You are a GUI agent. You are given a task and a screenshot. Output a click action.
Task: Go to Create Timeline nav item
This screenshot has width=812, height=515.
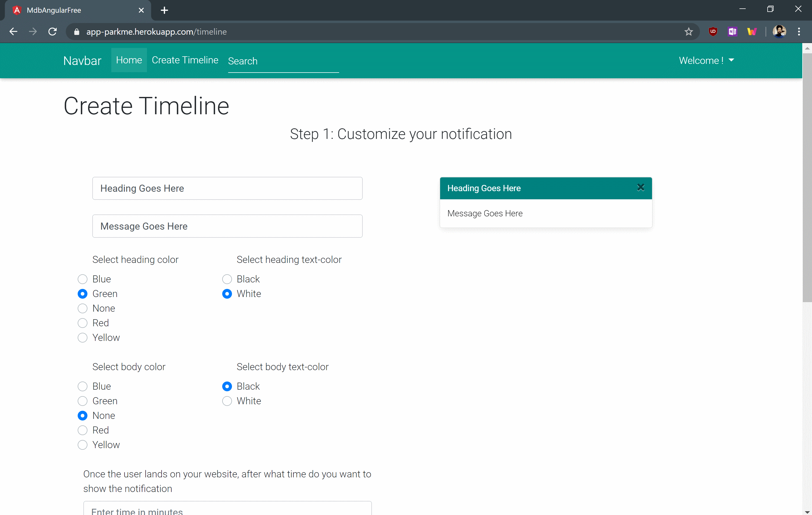[185, 60]
